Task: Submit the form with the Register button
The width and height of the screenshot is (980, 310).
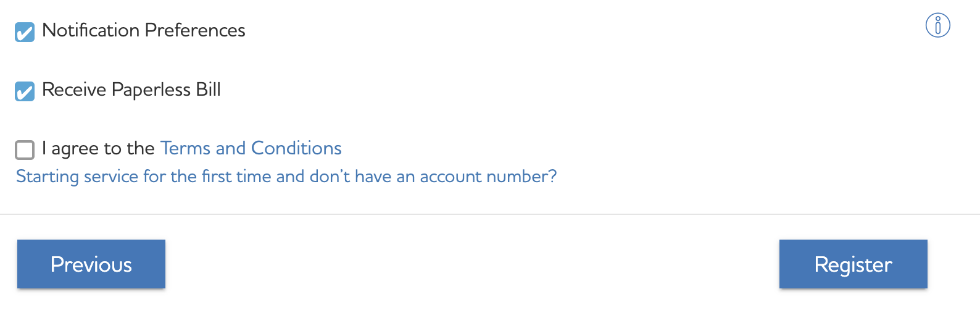Action: coord(853,264)
